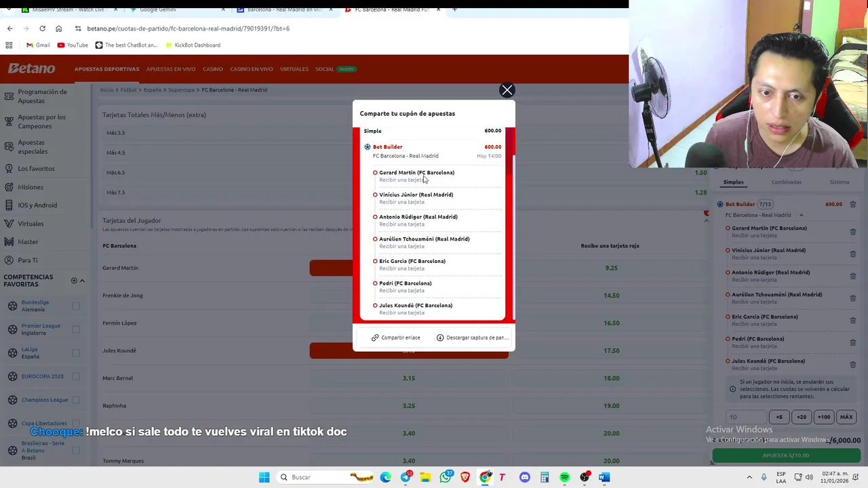The height and width of the screenshot is (488, 868).
Task: Open Spotify from the taskbar
Action: click(x=564, y=477)
